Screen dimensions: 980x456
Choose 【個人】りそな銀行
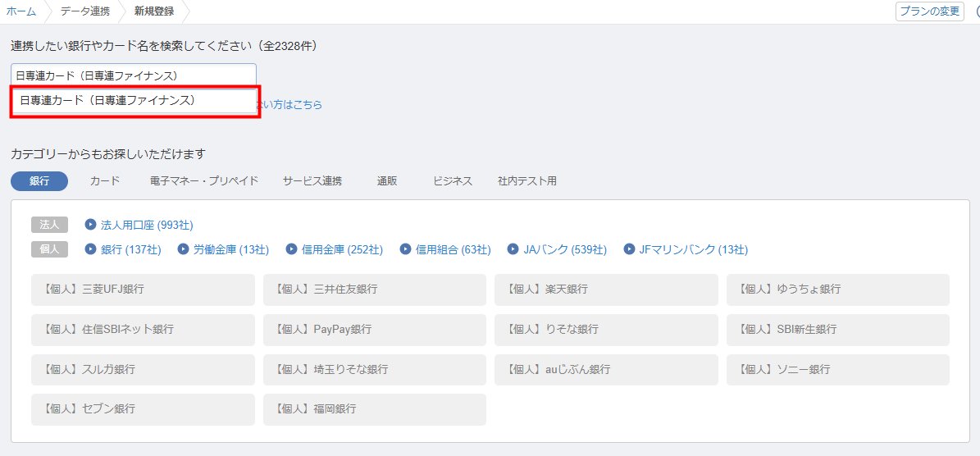tap(606, 330)
